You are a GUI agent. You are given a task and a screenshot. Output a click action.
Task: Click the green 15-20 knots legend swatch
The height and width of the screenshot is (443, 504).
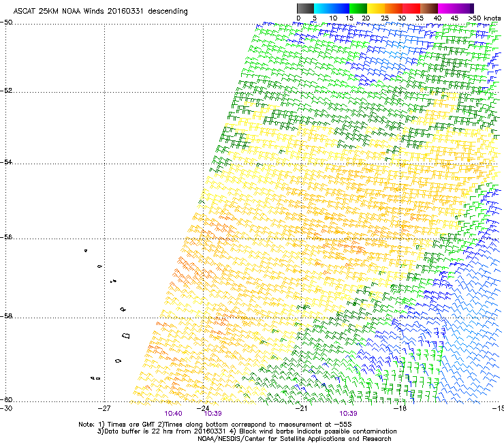tap(358, 8)
